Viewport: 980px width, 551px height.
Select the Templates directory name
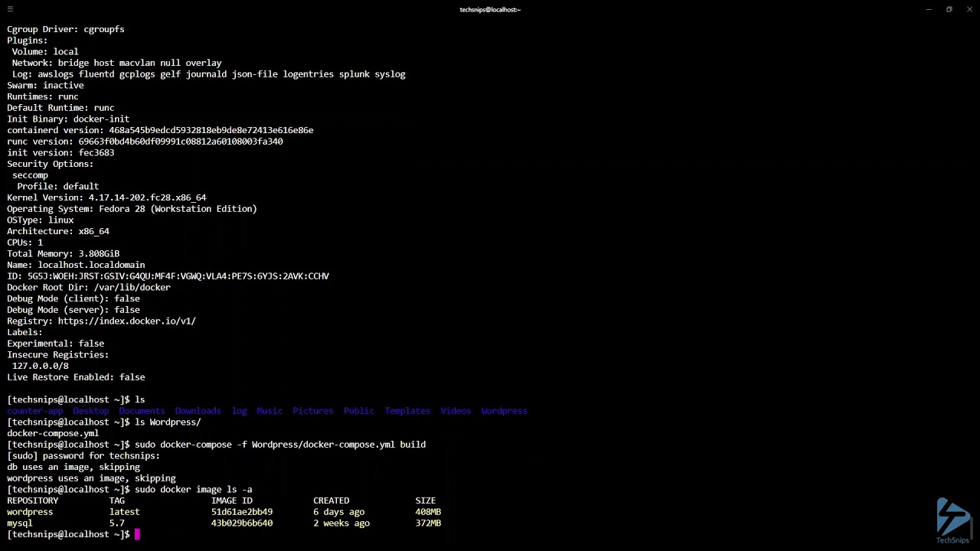coord(407,411)
